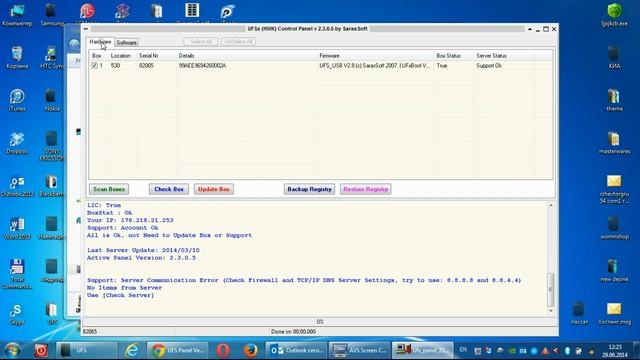Launch the Word 2013 desktop shortcut
640x360 pixels.
(x=17, y=229)
